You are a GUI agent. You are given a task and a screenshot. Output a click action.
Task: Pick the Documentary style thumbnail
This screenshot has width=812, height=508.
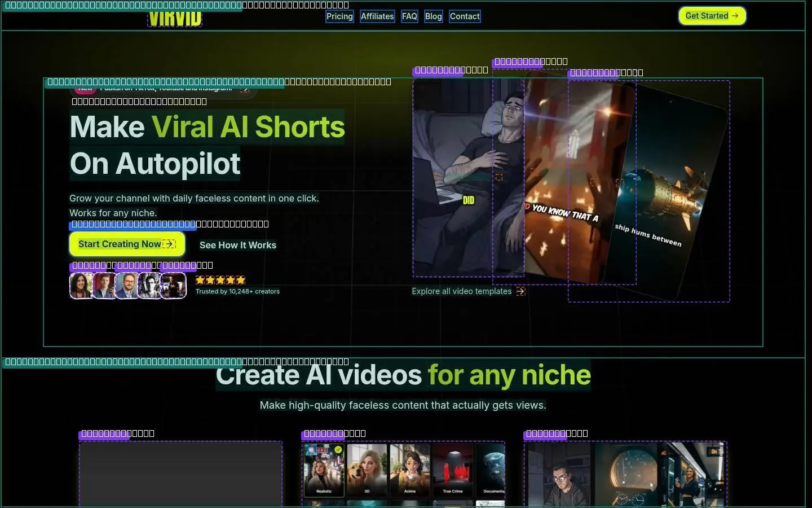pos(491,470)
